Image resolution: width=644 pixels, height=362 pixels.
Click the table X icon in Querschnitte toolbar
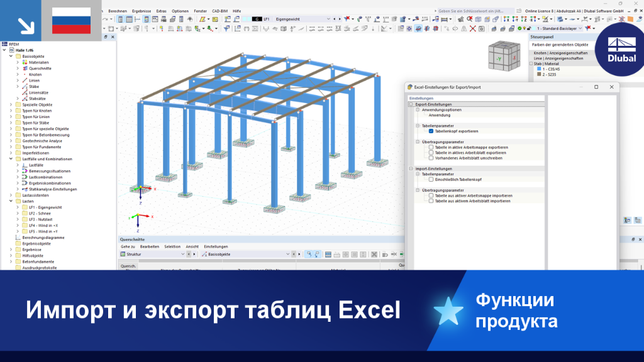[x=374, y=255]
